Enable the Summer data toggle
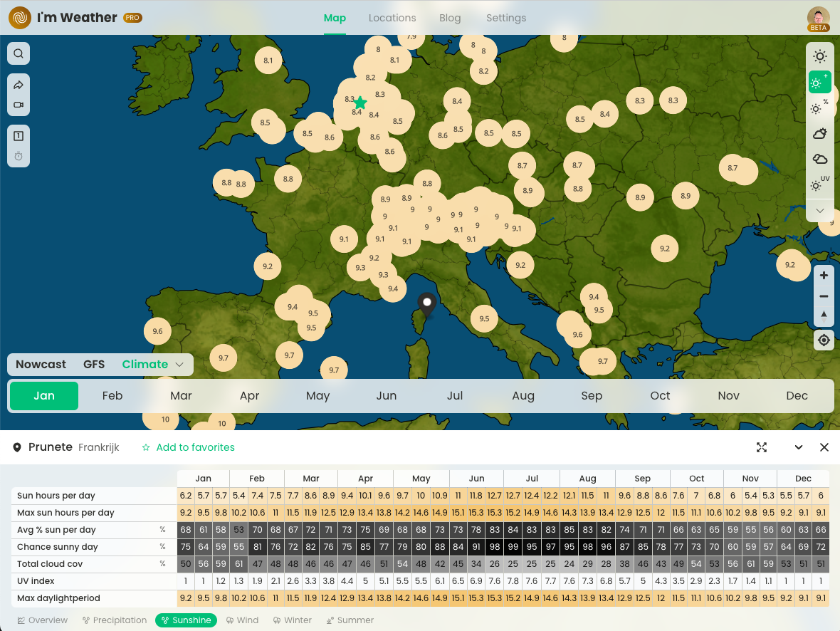840x631 pixels. click(350, 620)
